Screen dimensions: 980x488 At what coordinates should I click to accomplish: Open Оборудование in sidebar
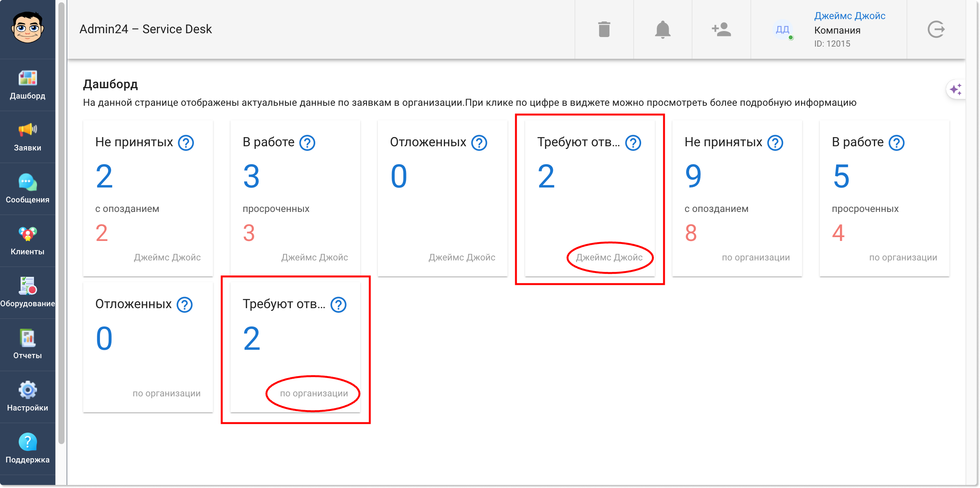[27, 292]
